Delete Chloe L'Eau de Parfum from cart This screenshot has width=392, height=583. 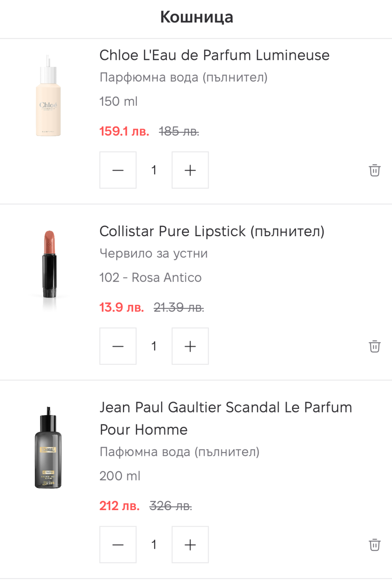(x=375, y=170)
